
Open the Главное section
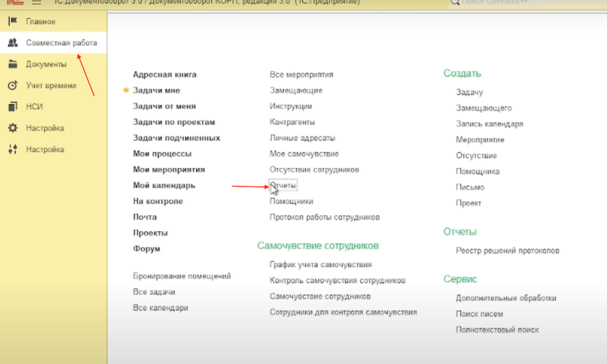tap(41, 22)
